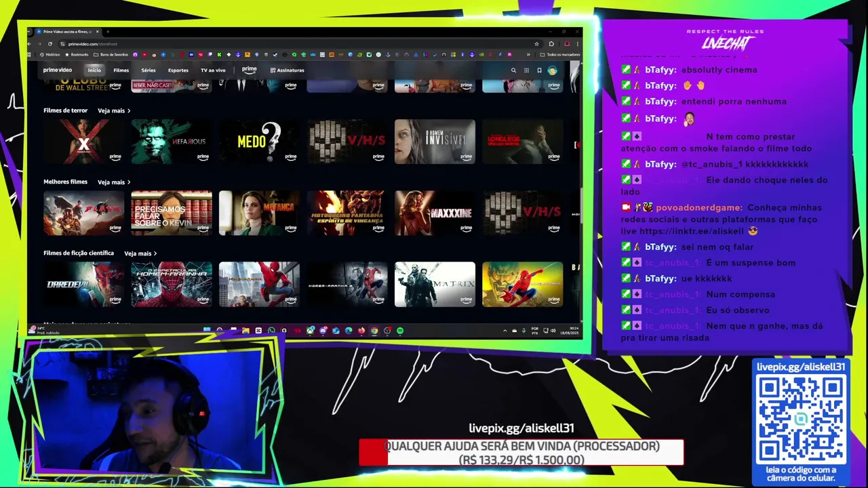
Task: Open WhatsApp from the taskbar
Action: (x=271, y=331)
